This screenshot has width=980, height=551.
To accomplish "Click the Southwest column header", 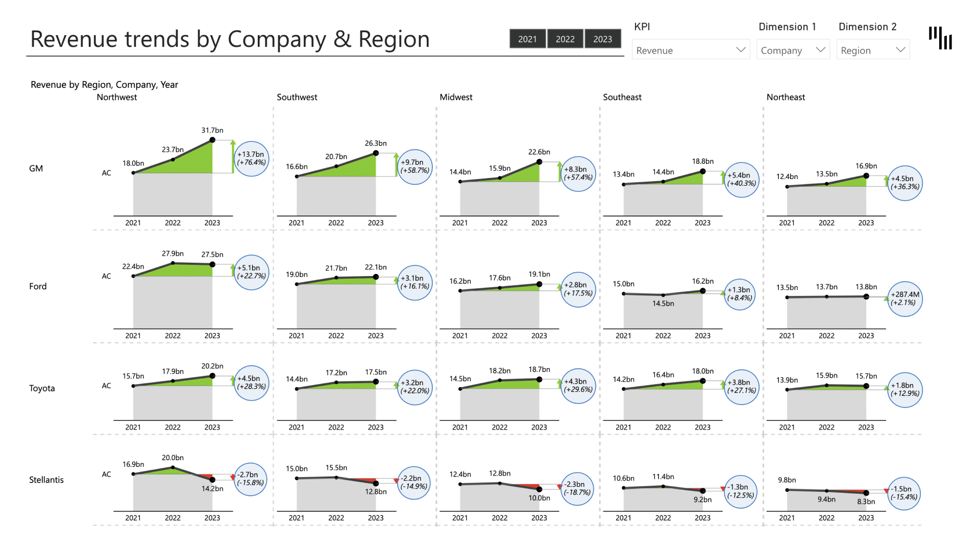I will (297, 97).
